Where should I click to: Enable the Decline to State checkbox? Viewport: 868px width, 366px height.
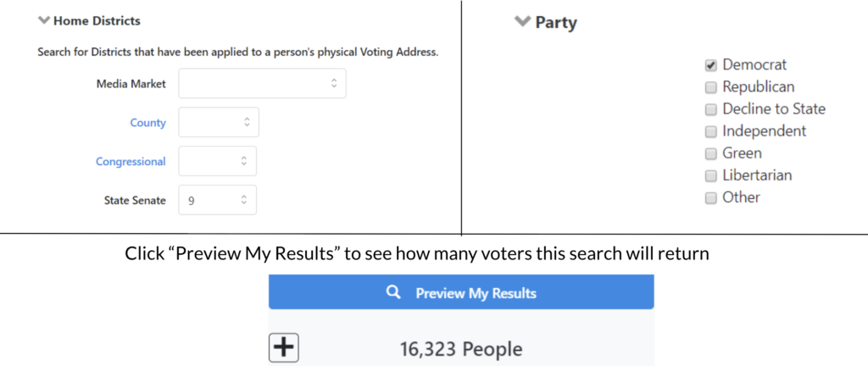tap(711, 109)
